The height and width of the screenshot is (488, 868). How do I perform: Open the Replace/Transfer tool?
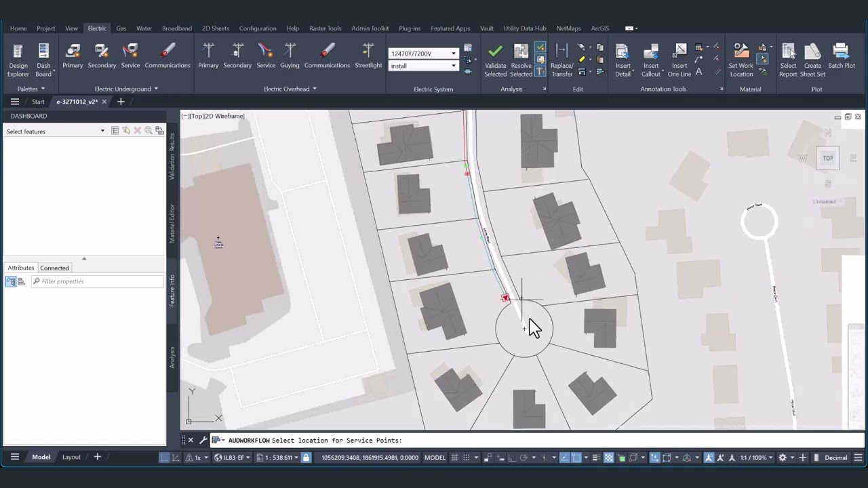click(561, 60)
